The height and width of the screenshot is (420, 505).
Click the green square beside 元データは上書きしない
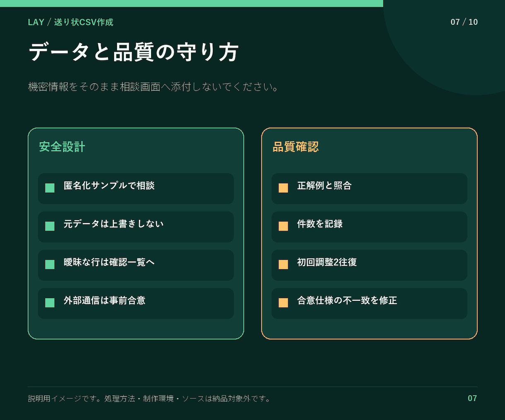(50, 226)
